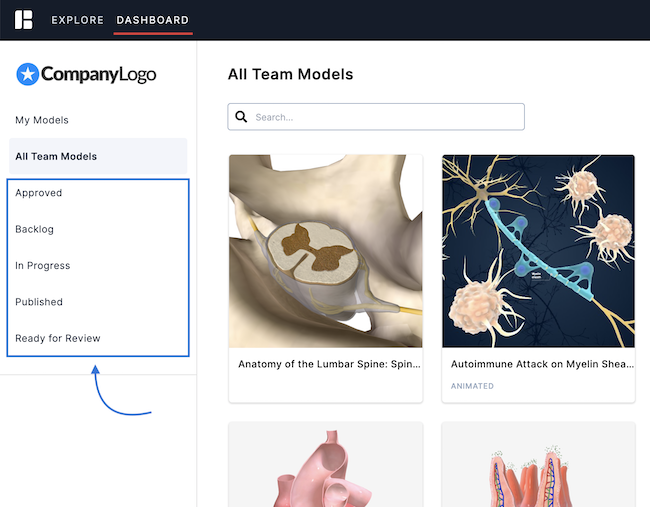Show Published models

click(x=39, y=302)
